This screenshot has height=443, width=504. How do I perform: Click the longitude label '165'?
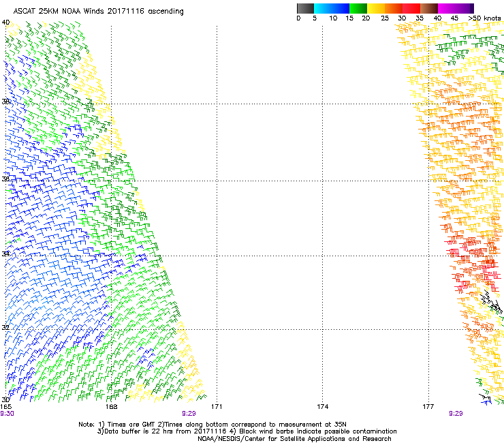click(x=5, y=407)
